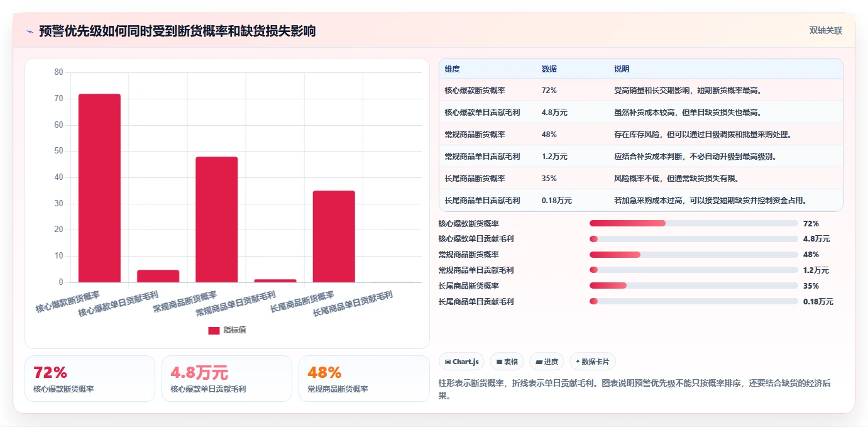
Task: Click the 长尾商品断货概率 bar in the chart
Action: 334,236
